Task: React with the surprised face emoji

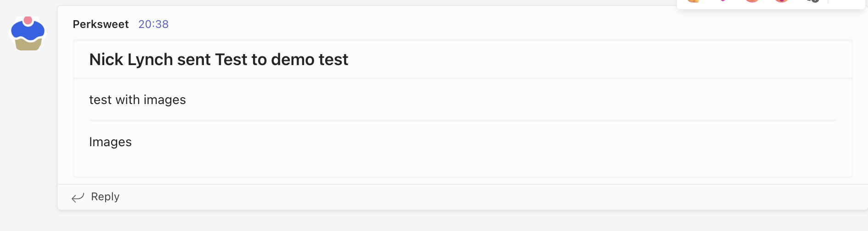Action: tap(782, 1)
